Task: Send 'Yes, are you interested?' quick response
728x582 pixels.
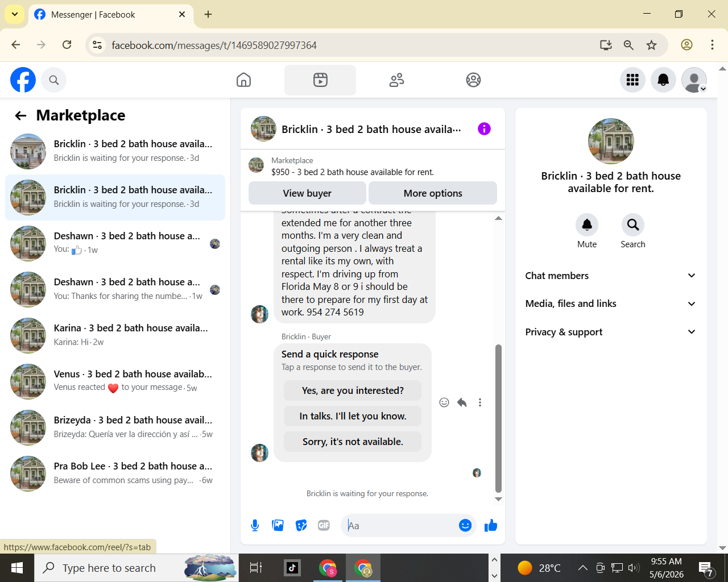Action: 353,390
